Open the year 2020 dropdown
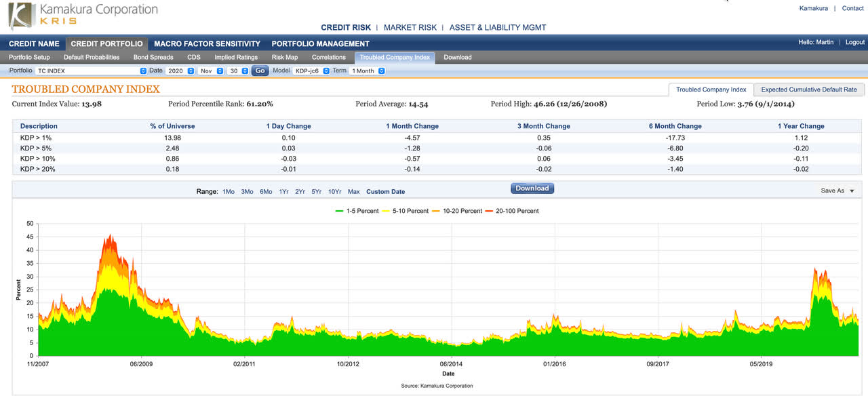Screen dimensions: 868x398 pyautogui.click(x=180, y=71)
